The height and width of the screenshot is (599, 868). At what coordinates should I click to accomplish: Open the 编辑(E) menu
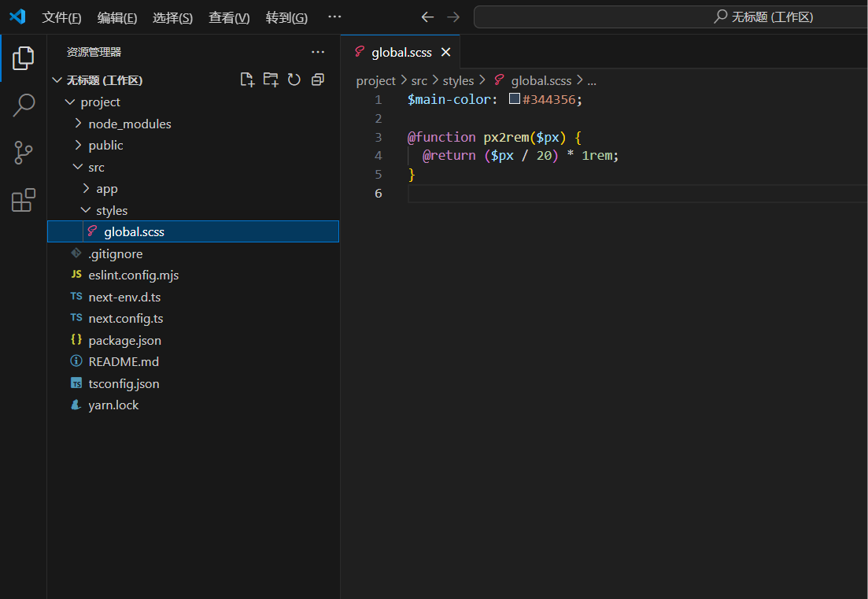116,18
